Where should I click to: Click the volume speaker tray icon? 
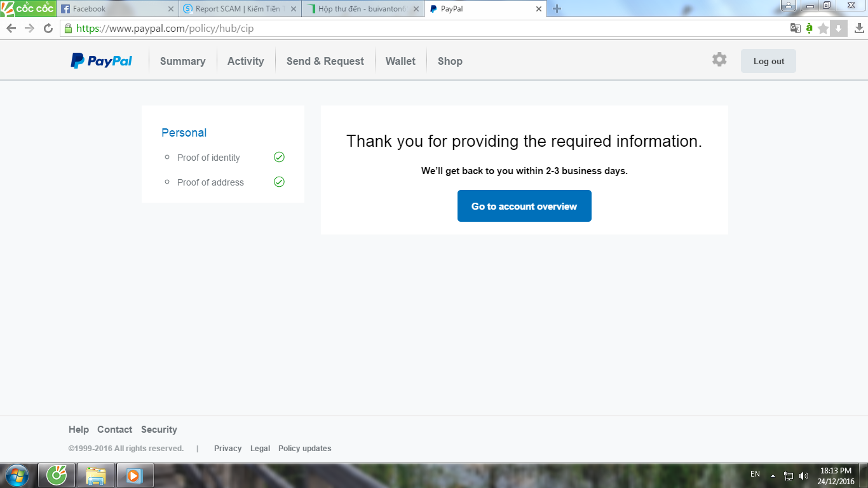(x=804, y=475)
